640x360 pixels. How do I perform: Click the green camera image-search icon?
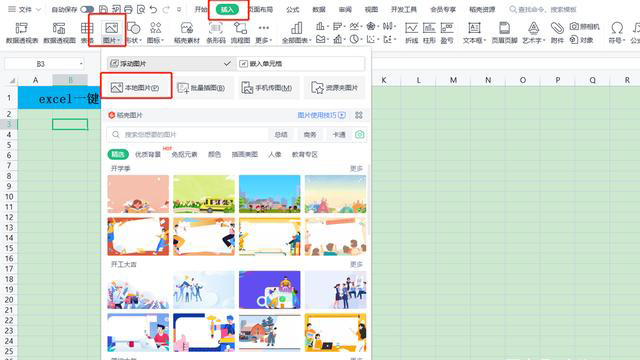point(360,134)
